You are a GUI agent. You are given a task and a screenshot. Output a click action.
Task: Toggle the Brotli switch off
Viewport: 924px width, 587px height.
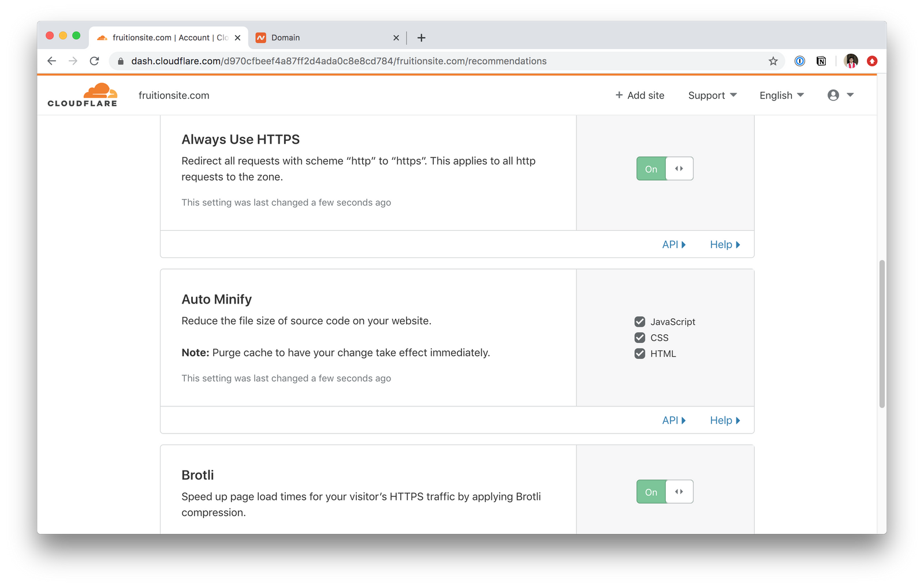665,492
